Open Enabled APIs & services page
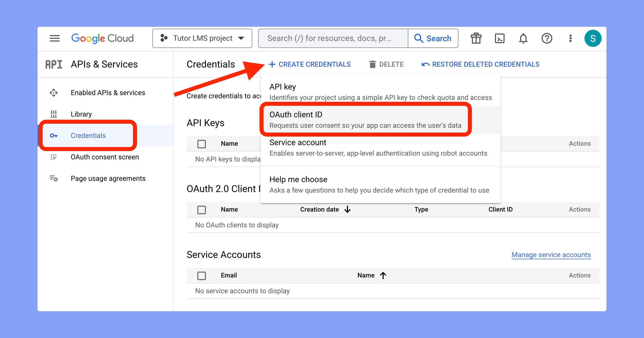The height and width of the screenshot is (338, 644). click(108, 93)
